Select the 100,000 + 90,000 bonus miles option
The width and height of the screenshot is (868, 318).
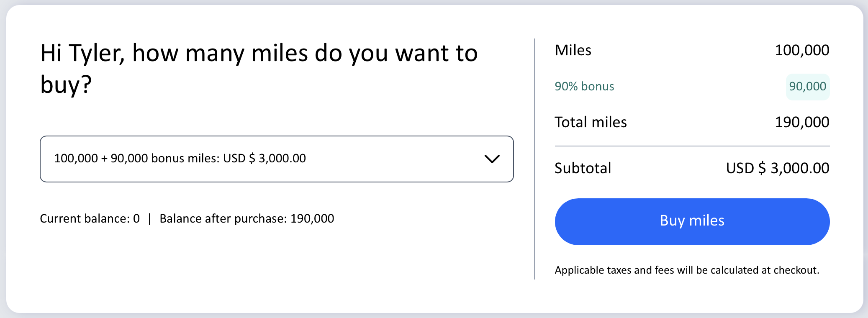180,159
